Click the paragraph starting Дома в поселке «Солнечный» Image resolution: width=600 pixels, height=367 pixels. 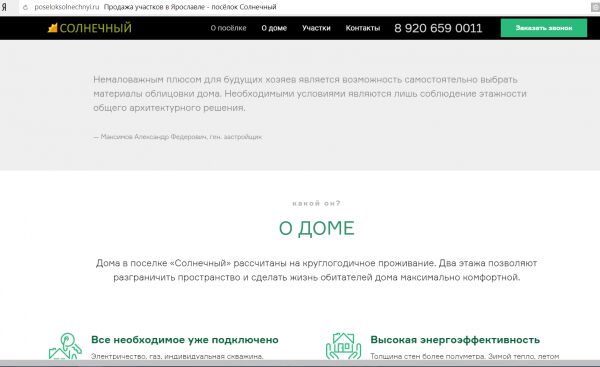tap(316, 270)
